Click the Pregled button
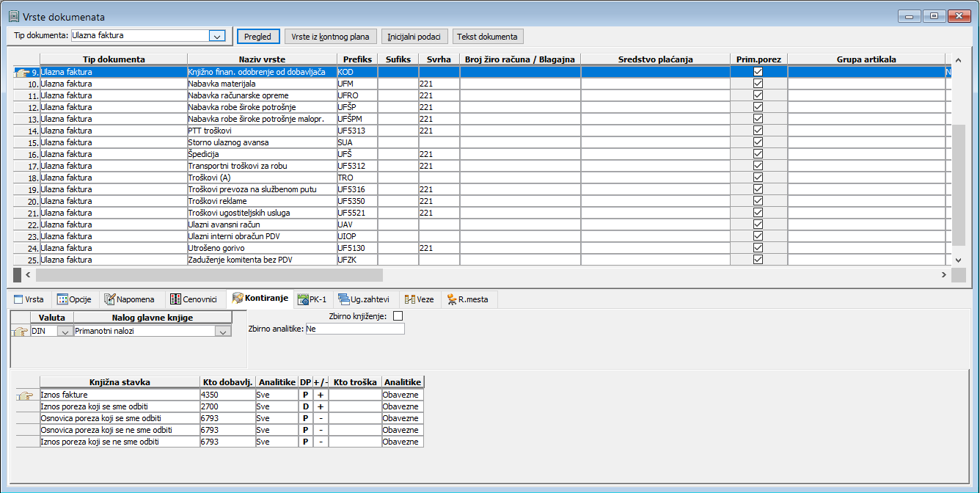980x493 pixels. (257, 37)
